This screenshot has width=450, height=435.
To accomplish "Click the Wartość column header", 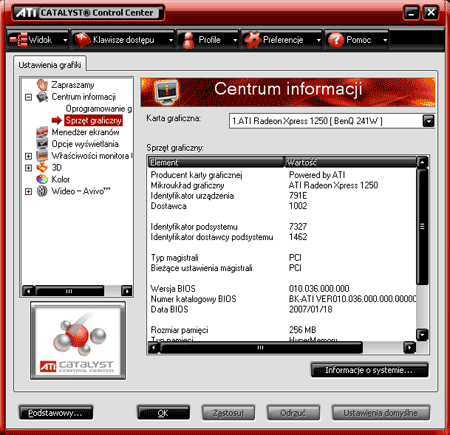I will [351, 162].
